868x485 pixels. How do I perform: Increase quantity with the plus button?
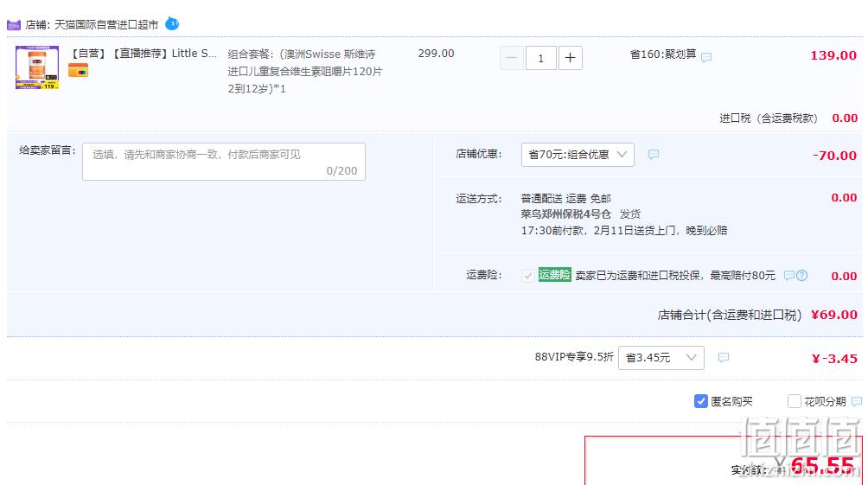pyautogui.click(x=571, y=58)
